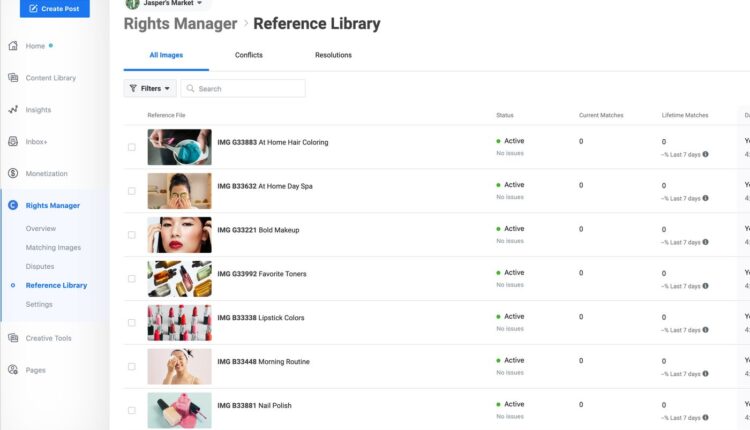
Task: Open Inbox+ using its sidebar icon
Action: 13,142
